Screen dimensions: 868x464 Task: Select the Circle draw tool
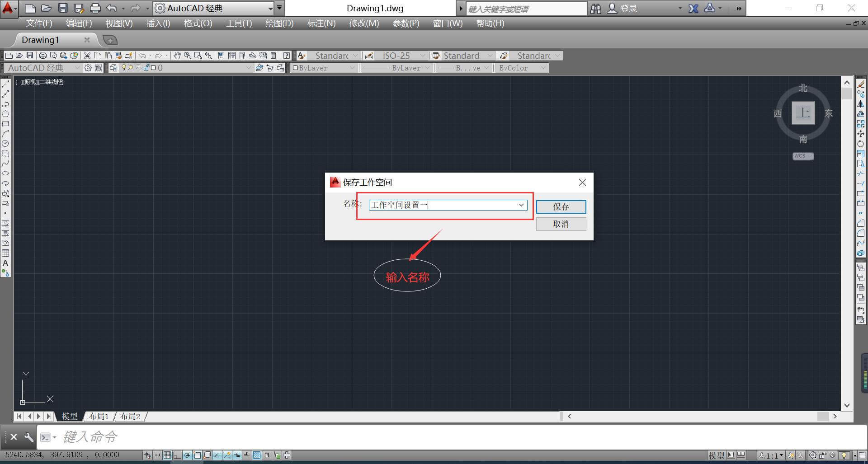click(5, 144)
